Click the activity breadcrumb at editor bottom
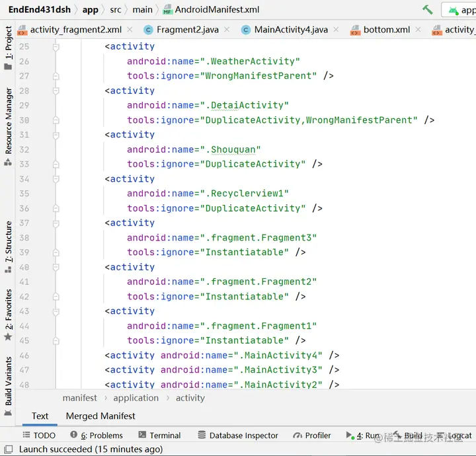Viewport: 476px width, 456px height. point(190,398)
